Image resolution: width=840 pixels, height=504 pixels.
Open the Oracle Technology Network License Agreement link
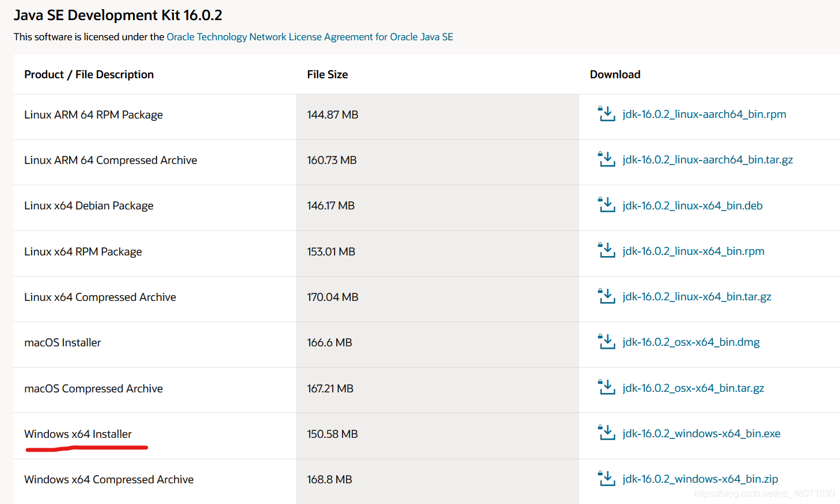(310, 37)
